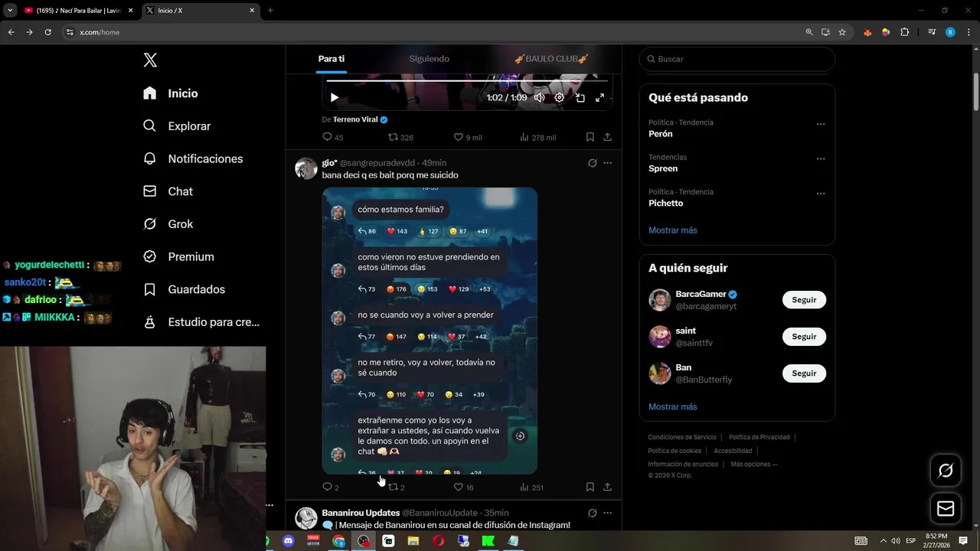Follow Ban with Seguir button
This screenshot has width=980, height=551.
(x=804, y=373)
